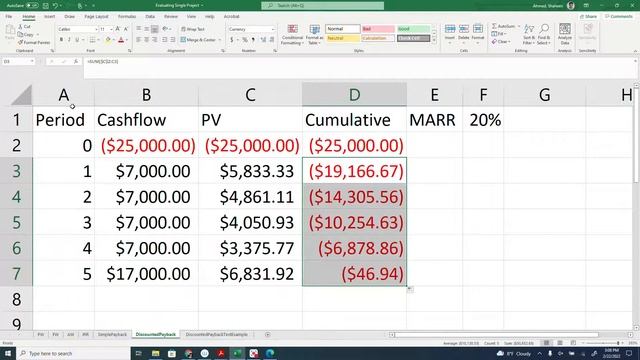The width and height of the screenshot is (640, 360).
Task: Open Sort & Filter
Action: tap(529, 34)
